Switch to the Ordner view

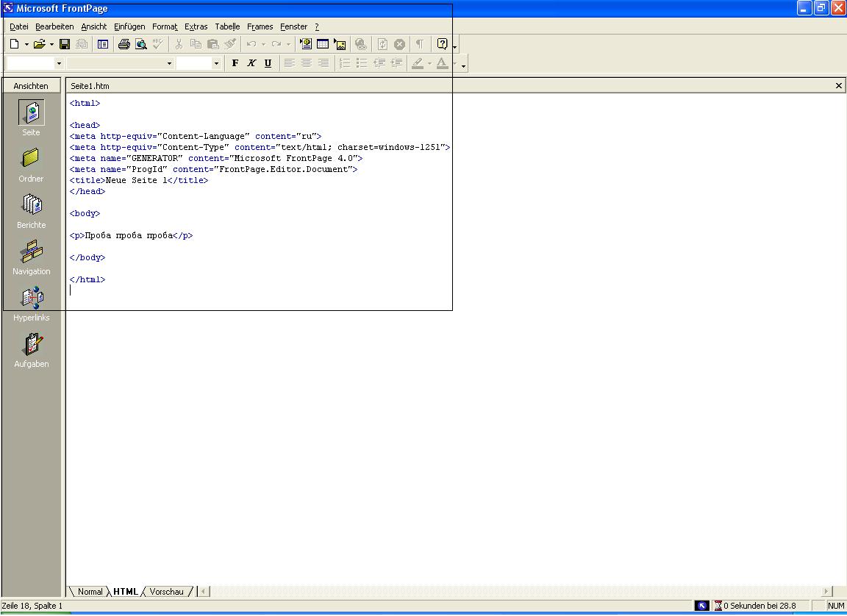click(32, 165)
